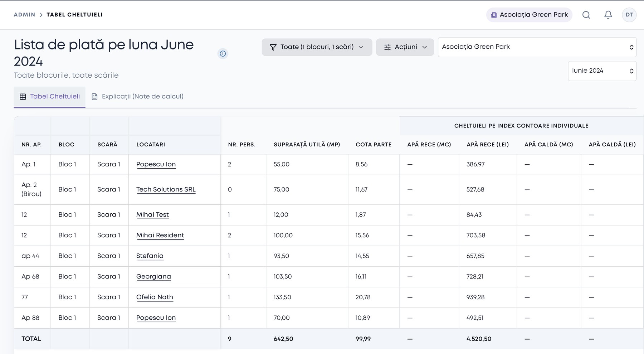Click the funnel filter icon
The image size is (644, 354).
(273, 47)
